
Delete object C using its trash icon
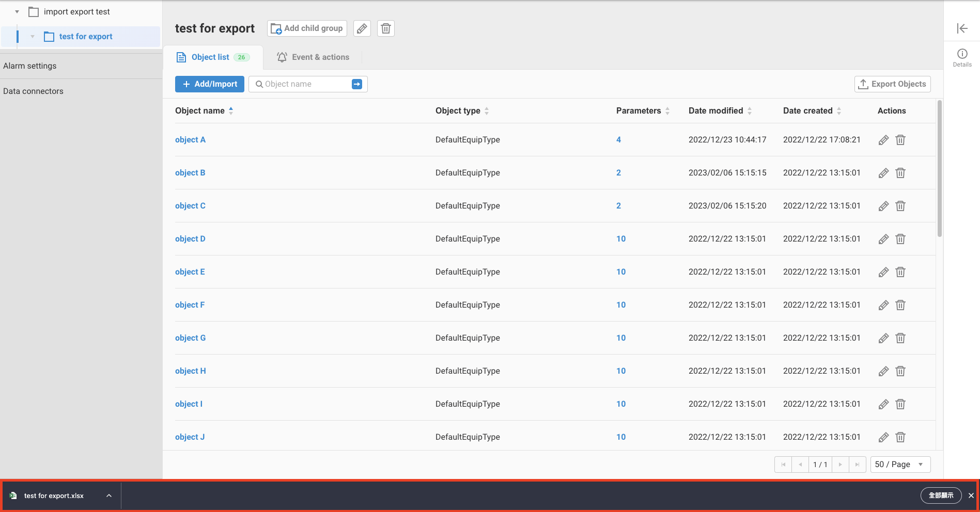pos(900,206)
